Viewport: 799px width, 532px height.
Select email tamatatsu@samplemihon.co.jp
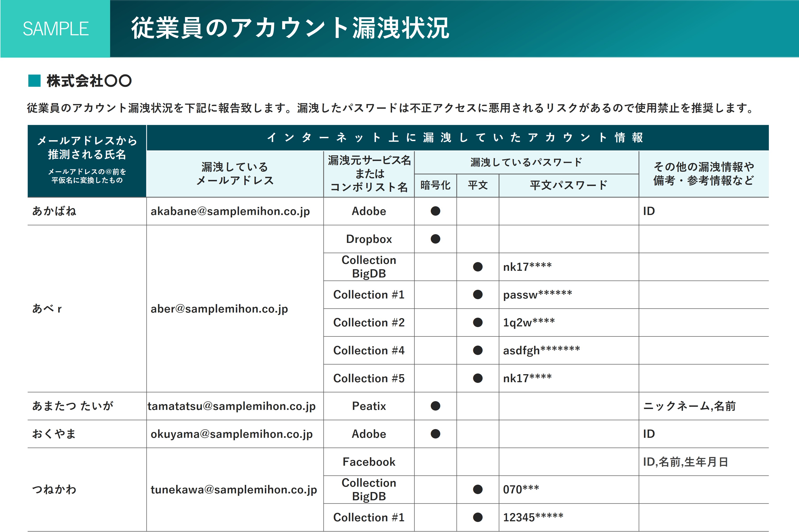(x=231, y=406)
